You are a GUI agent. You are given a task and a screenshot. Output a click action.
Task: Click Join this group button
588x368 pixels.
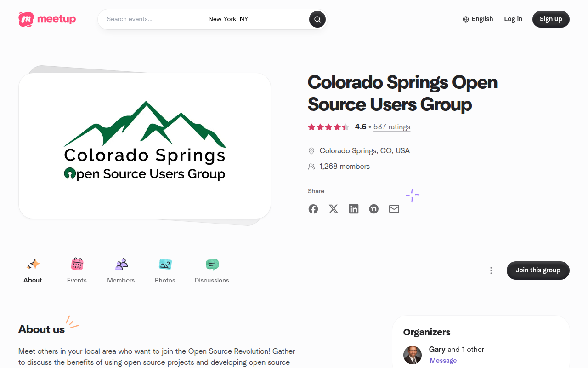click(x=538, y=270)
